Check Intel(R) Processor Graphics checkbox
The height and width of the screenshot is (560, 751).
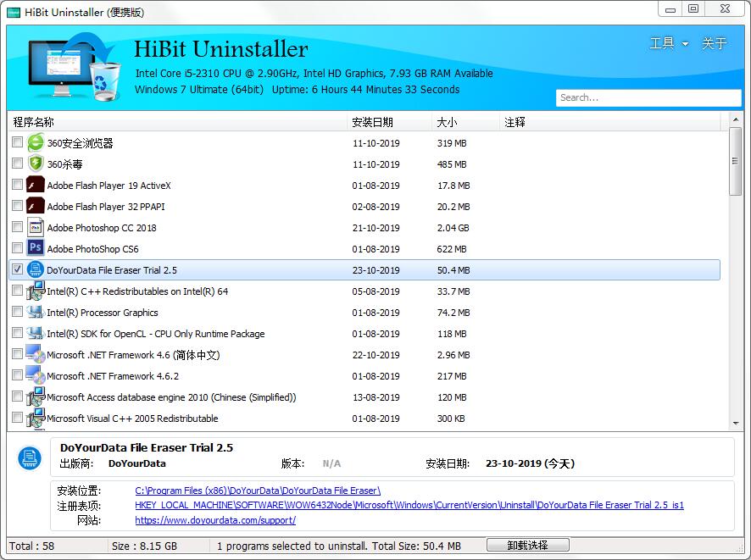tap(17, 312)
